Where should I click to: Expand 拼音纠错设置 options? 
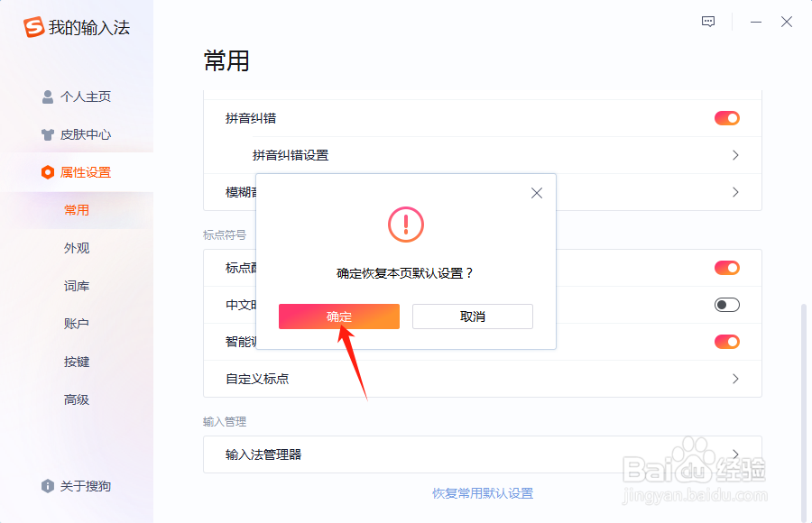pyautogui.click(x=737, y=155)
